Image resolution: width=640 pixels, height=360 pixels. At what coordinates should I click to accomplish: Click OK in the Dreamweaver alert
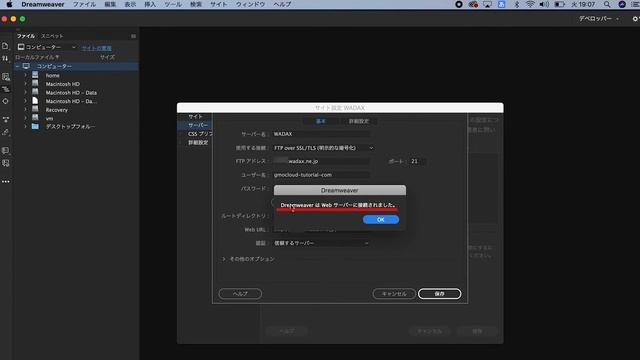381,220
